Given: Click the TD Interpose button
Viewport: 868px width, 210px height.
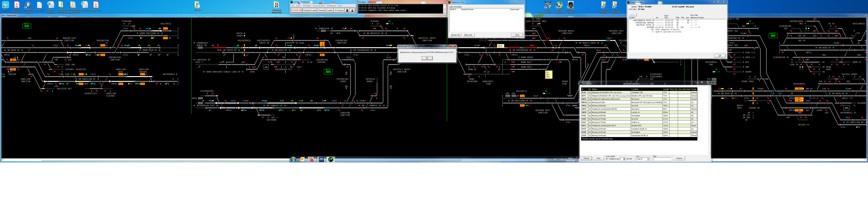Looking at the screenshot, I should pyautogui.click(x=339, y=10).
